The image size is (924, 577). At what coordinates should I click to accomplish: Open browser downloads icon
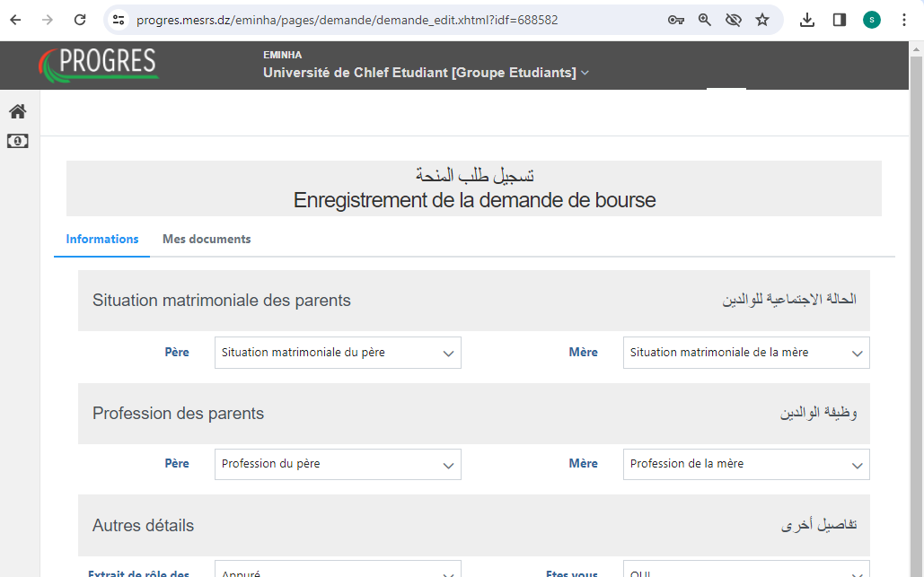coord(807,20)
